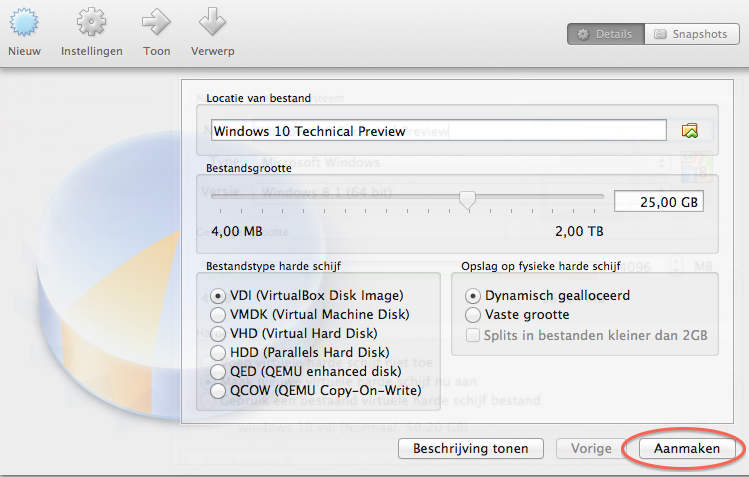Select Dynamisch gealloceerd storage option
Image resolution: width=749 pixels, height=477 pixels.
point(473,296)
